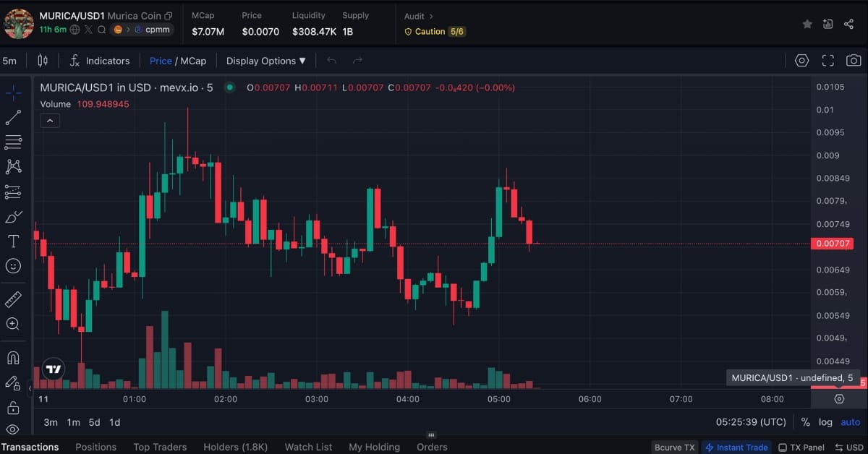Open price scale settings gear

point(839,399)
